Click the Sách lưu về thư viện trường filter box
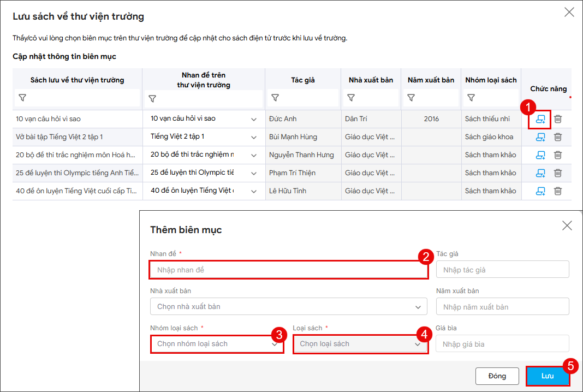Screen dimensions: 583x392 [x=78, y=98]
